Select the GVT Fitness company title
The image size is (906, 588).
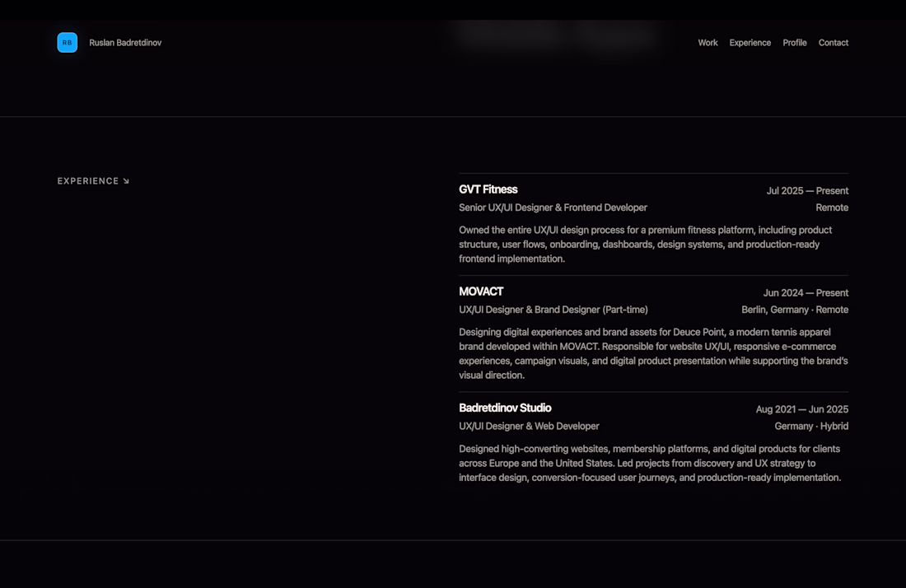488,189
